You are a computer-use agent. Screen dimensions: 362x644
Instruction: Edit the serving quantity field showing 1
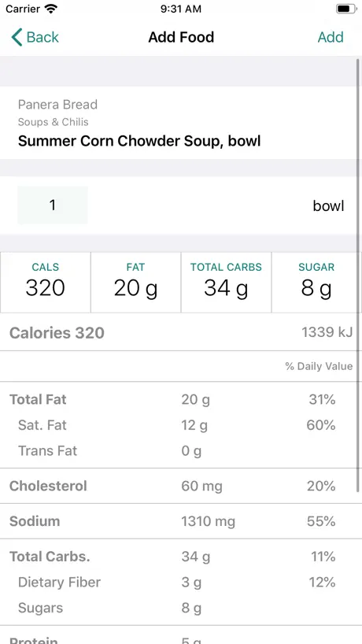point(53,205)
